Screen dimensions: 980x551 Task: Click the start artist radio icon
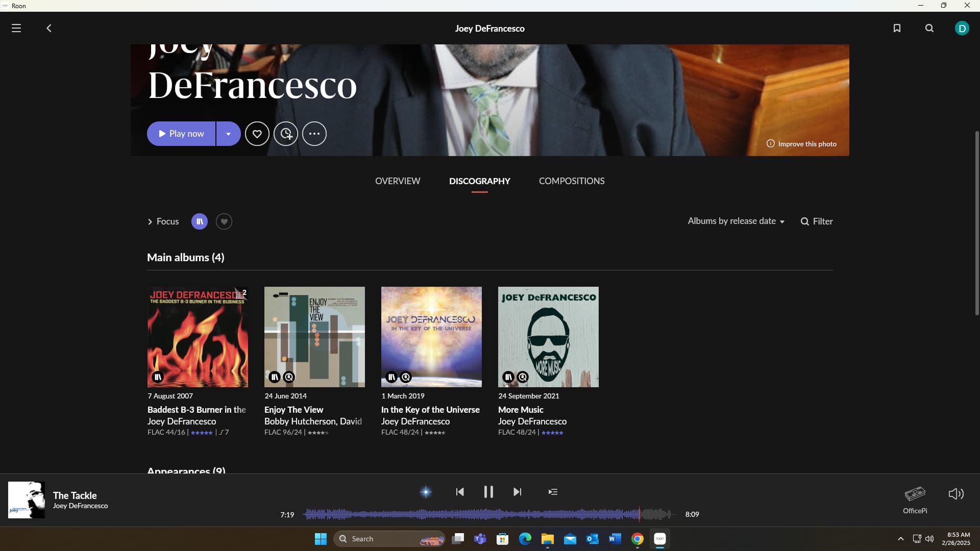[286, 134]
